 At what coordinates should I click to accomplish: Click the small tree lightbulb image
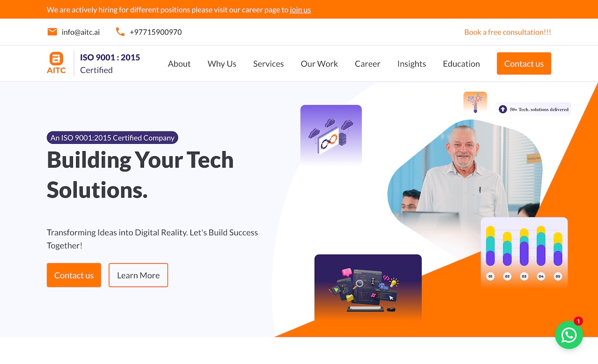point(475,102)
